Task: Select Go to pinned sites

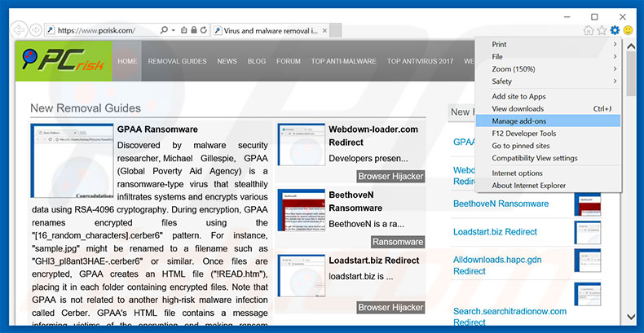Action: click(548, 146)
